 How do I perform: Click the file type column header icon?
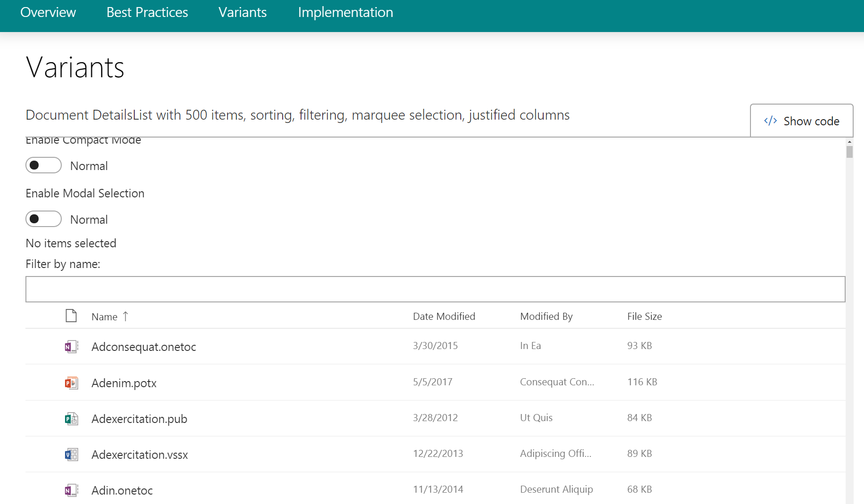click(71, 316)
